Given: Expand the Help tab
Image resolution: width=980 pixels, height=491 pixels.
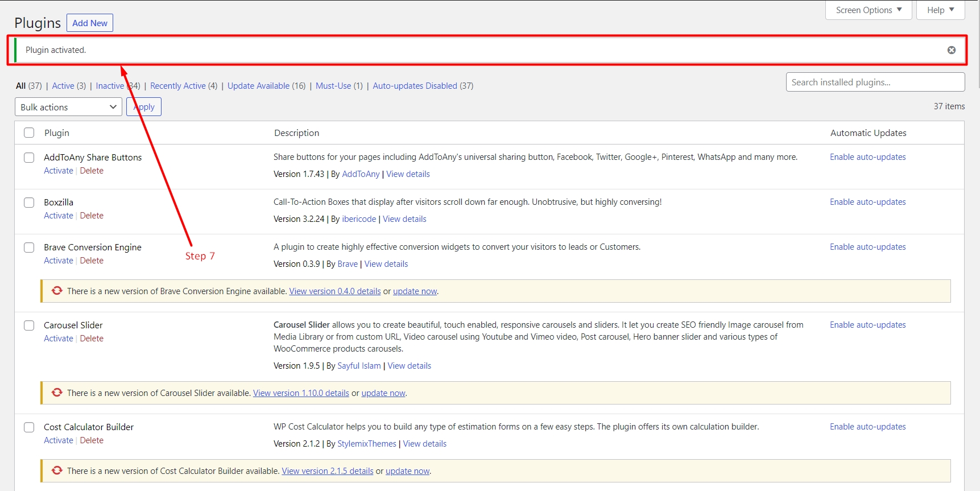Looking at the screenshot, I should point(940,10).
